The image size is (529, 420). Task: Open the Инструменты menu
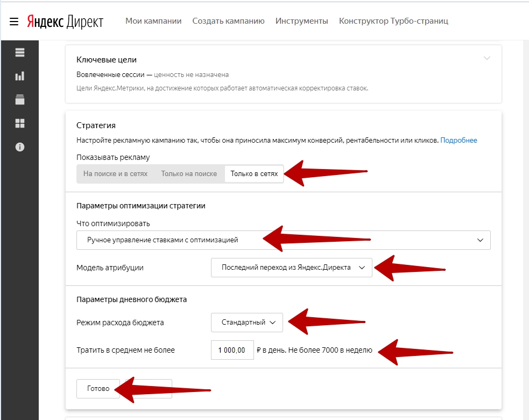point(301,21)
